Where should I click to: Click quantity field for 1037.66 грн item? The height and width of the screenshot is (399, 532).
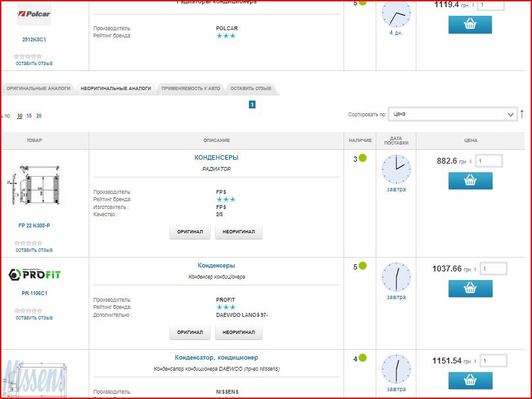(494, 269)
